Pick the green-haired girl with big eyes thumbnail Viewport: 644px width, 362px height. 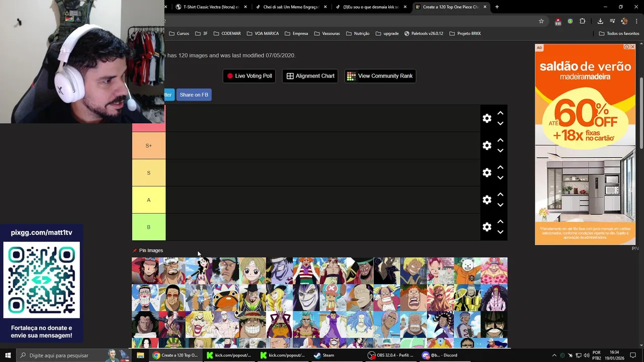[253, 270]
